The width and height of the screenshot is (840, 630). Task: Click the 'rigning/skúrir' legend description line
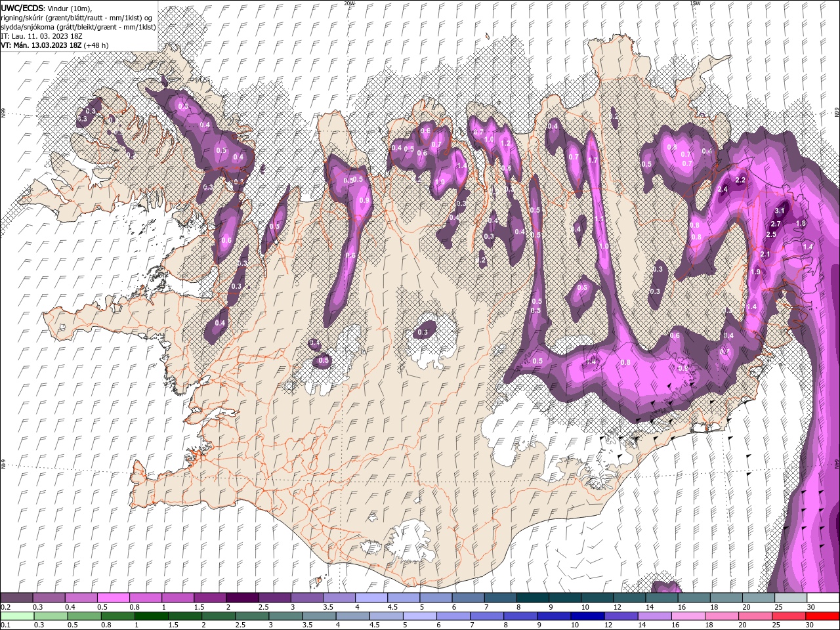tap(77, 17)
